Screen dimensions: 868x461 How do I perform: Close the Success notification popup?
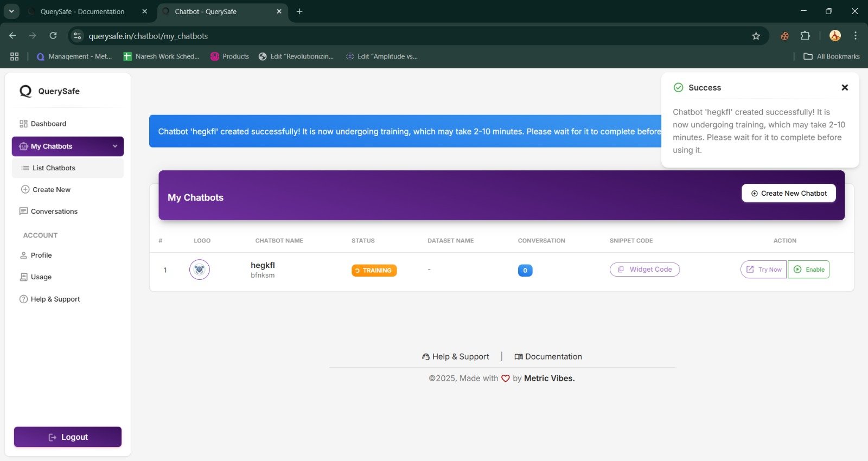(x=845, y=87)
